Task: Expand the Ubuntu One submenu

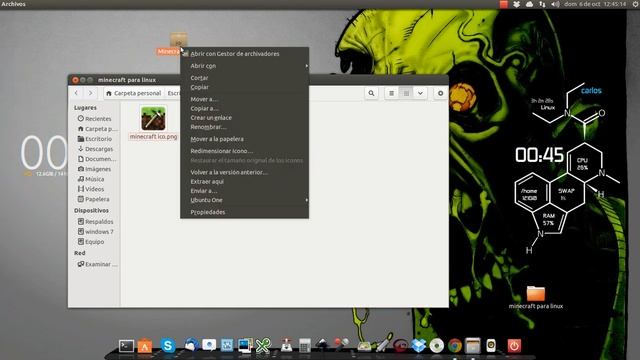Action: click(244, 200)
